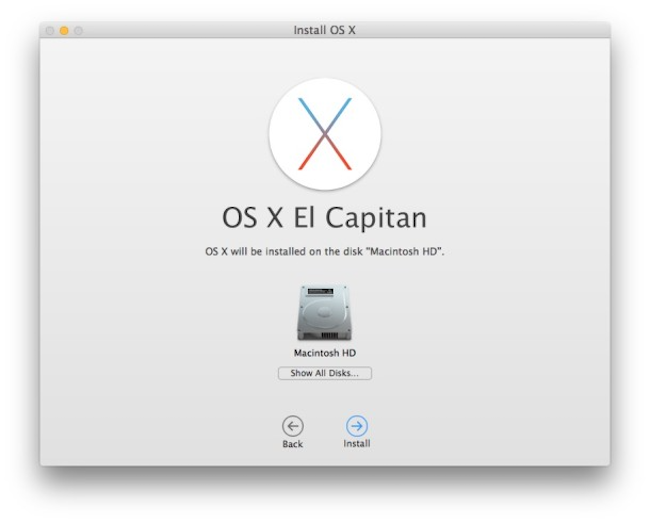
Task: Click the "Macintosh HD" label under the drive
Action: coord(324,353)
